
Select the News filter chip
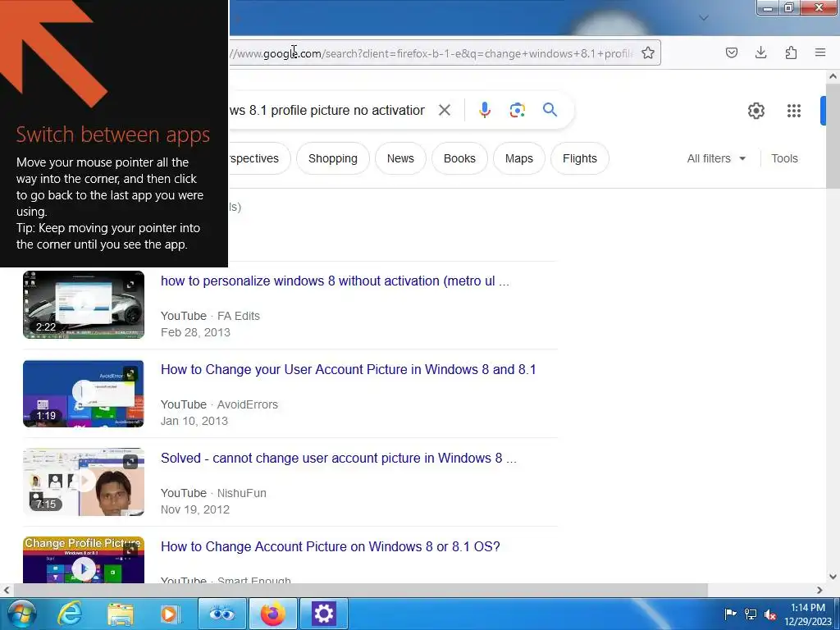(400, 158)
